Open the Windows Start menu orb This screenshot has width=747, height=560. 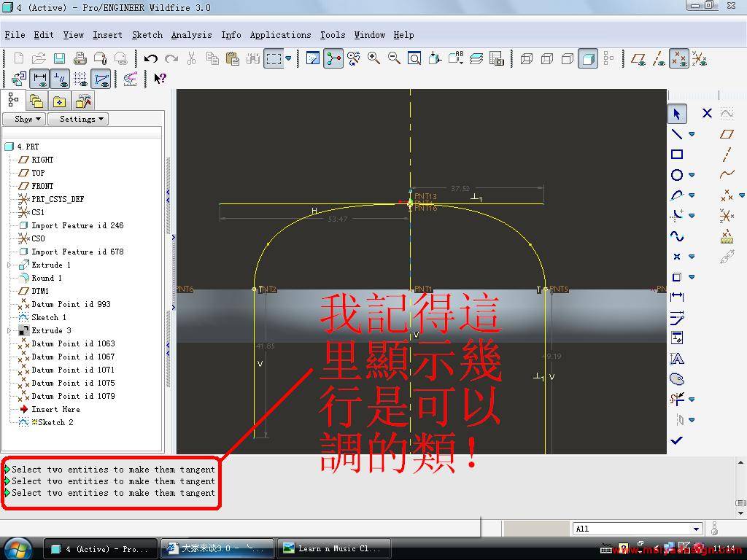click(x=18, y=548)
